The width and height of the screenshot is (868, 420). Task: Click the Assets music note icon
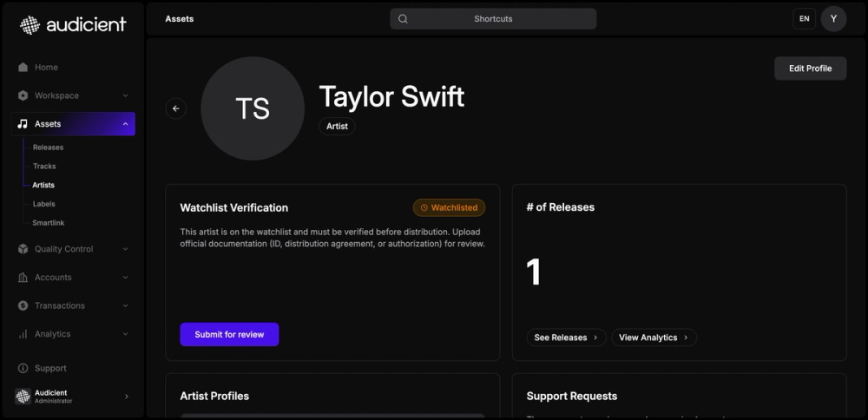point(23,124)
